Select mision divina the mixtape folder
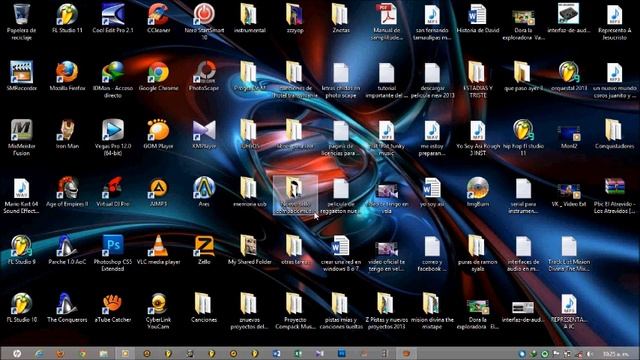This screenshot has width=640, height=360. (x=432, y=311)
